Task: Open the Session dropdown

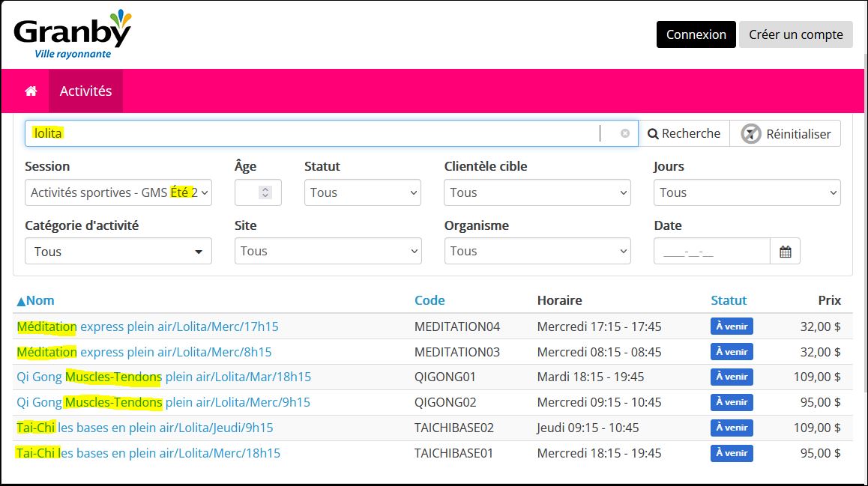Action: tap(118, 192)
